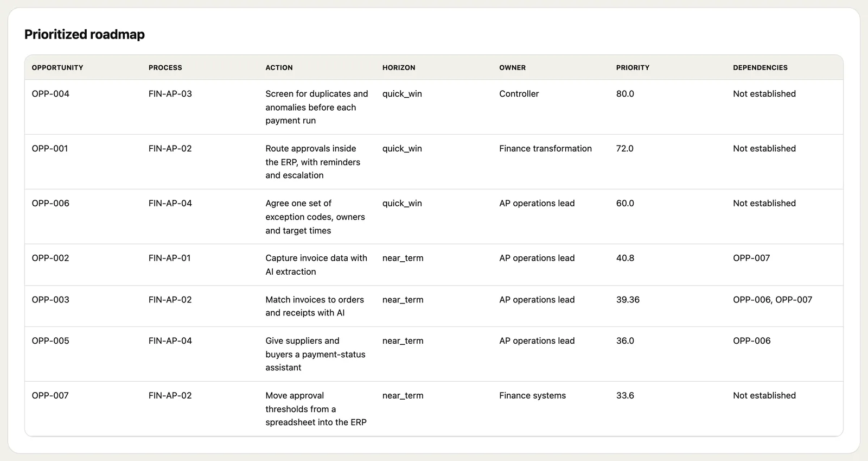This screenshot has width=868, height=461.
Task: Select the 80.0 priority value
Action: 625,94
